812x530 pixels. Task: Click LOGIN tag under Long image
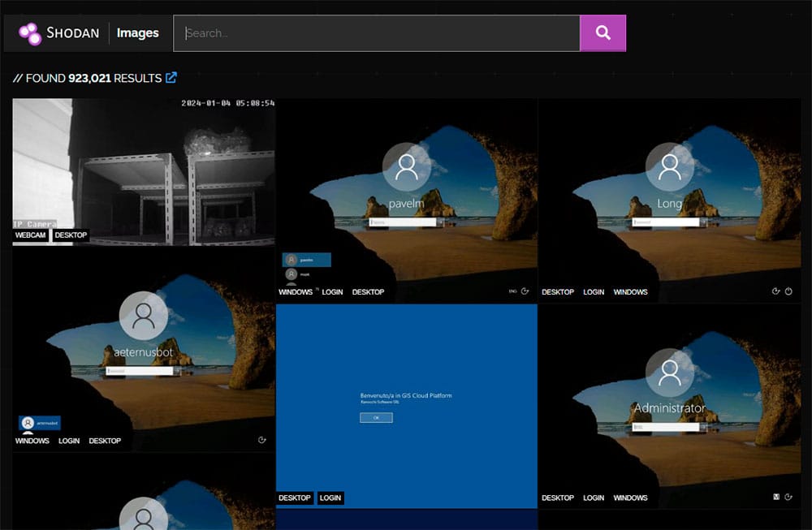tap(594, 292)
